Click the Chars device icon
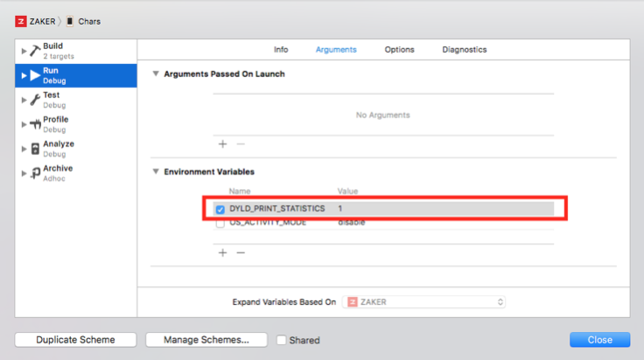The height and width of the screenshot is (360, 644). pyautogui.click(x=70, y=21)
